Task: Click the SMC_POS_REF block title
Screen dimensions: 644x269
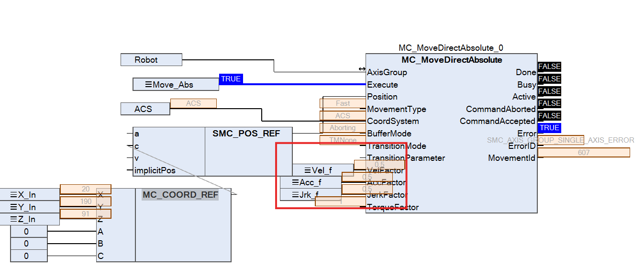Action: tap(246, 134)
